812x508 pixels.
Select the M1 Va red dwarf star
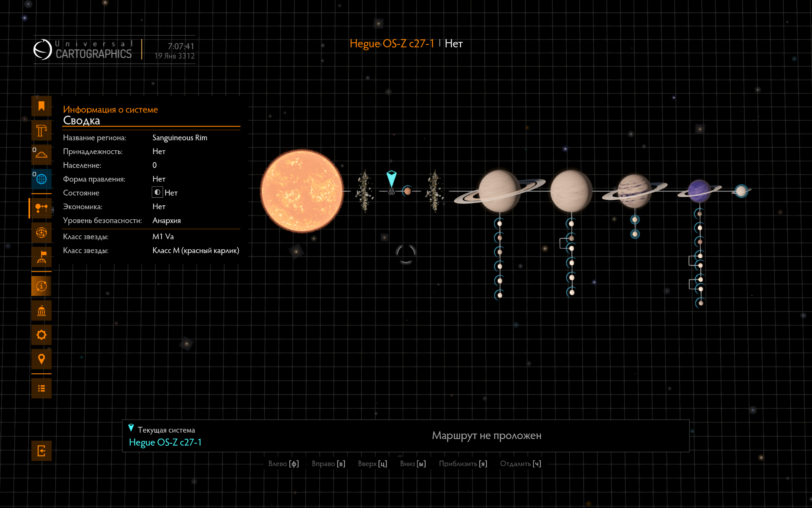point(302,191)
